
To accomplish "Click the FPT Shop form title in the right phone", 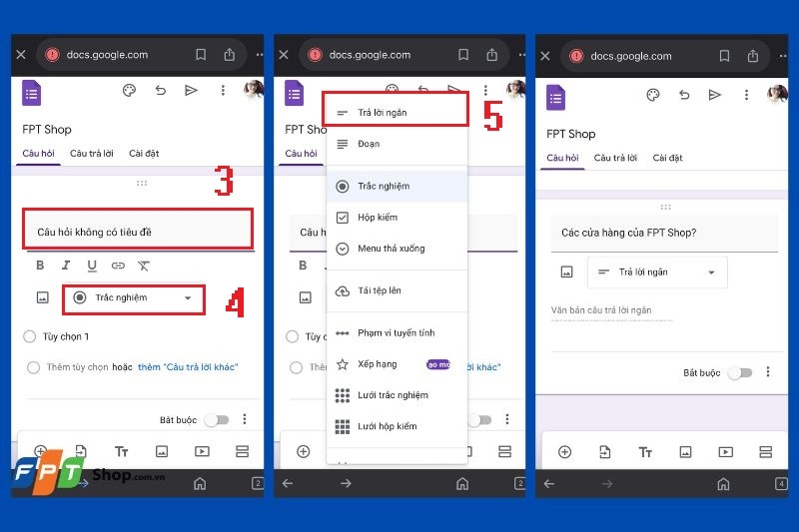I will tap(570, 134).
